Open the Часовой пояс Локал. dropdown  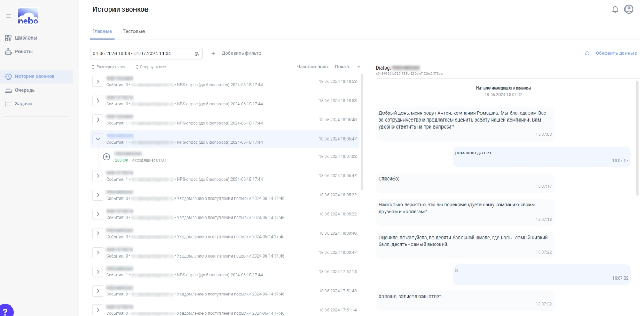(x=347, y=67)
